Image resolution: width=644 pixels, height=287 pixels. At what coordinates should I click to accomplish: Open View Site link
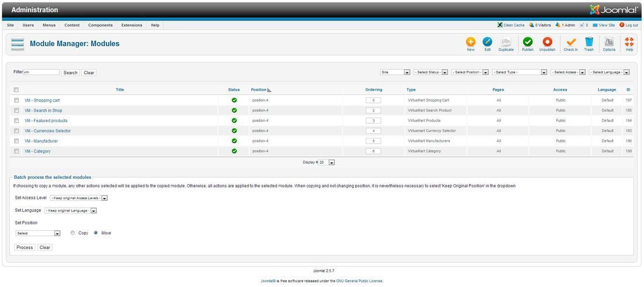pyautogui.click(x=604, y=25)
